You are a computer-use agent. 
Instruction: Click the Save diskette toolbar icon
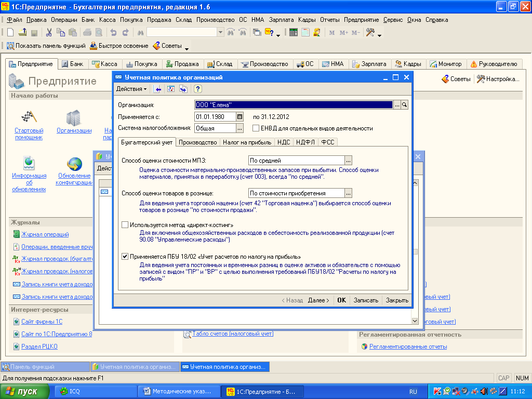click(x=34, y=33)
